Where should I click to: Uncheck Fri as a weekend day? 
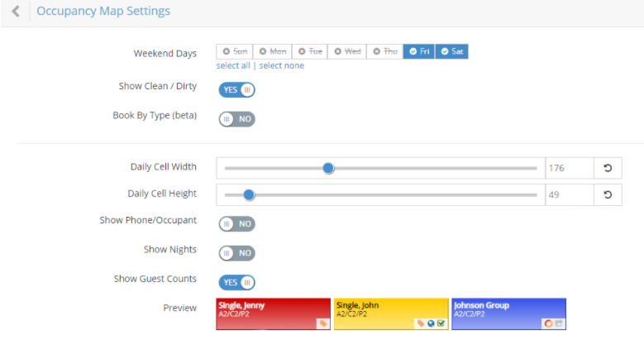point(419,51)
